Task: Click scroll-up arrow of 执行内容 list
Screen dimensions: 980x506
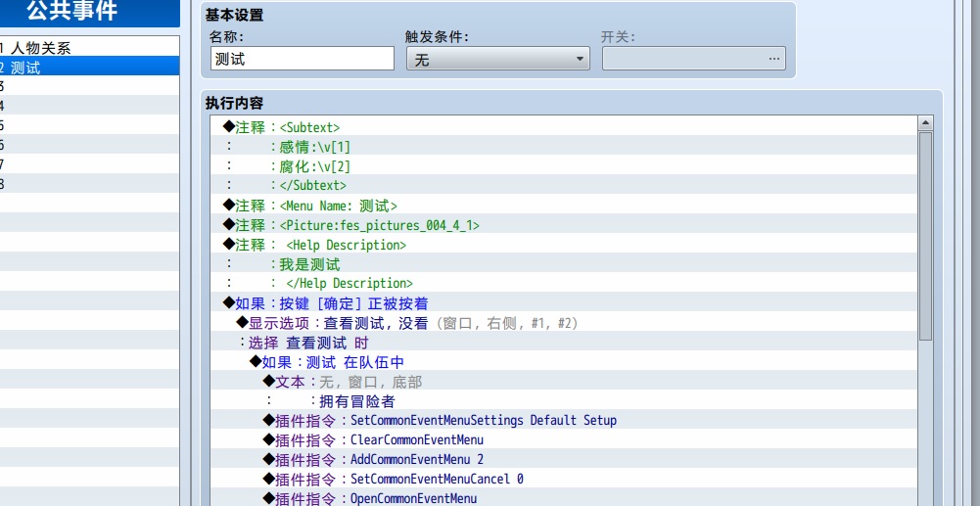Action: [x=925, y=123]
